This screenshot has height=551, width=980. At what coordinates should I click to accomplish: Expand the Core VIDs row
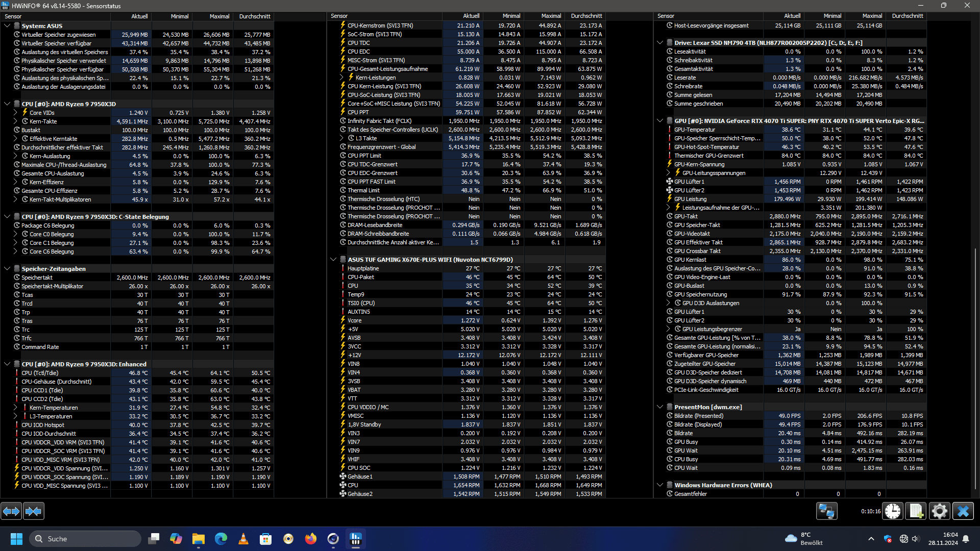(x=15, y=113)
